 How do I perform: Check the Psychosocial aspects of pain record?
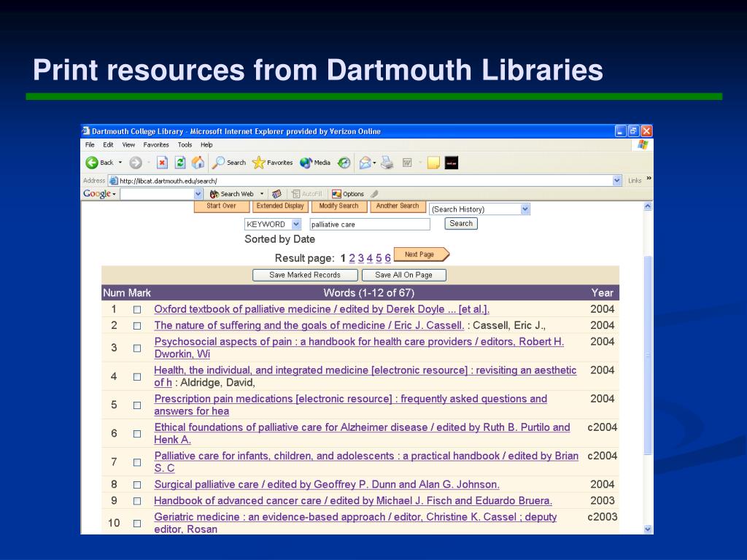pos(137,348)
